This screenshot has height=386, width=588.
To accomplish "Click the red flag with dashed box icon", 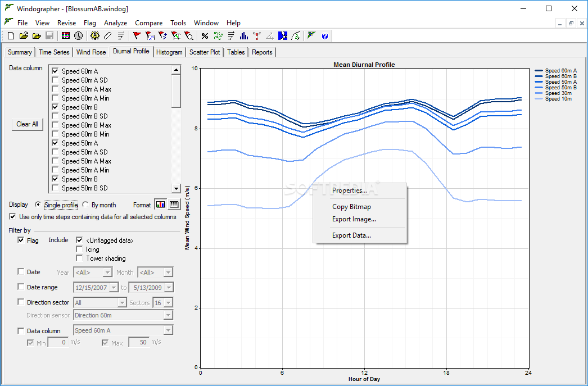I will 150,36.
